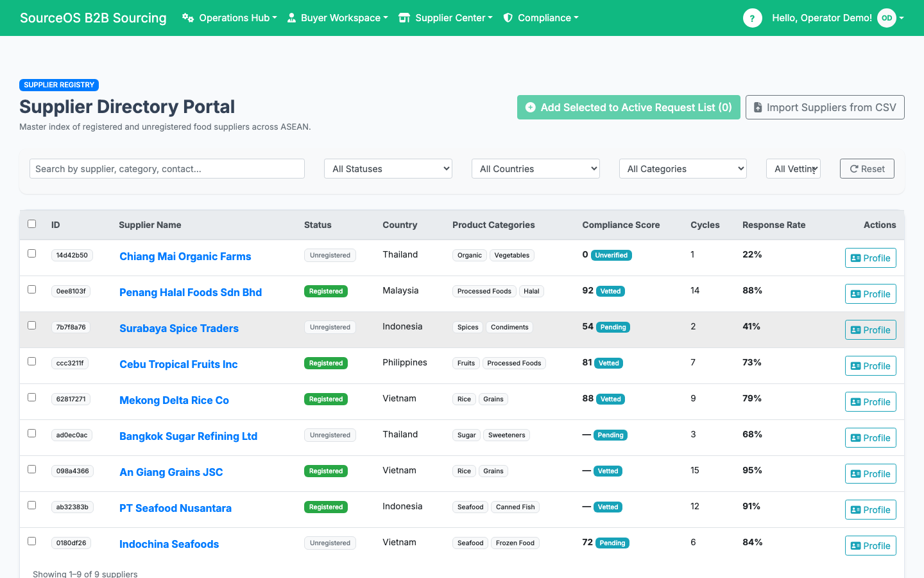
Task: Click profile card icon for Chiang Mai Organic Farms
Action: pos(855,258)
